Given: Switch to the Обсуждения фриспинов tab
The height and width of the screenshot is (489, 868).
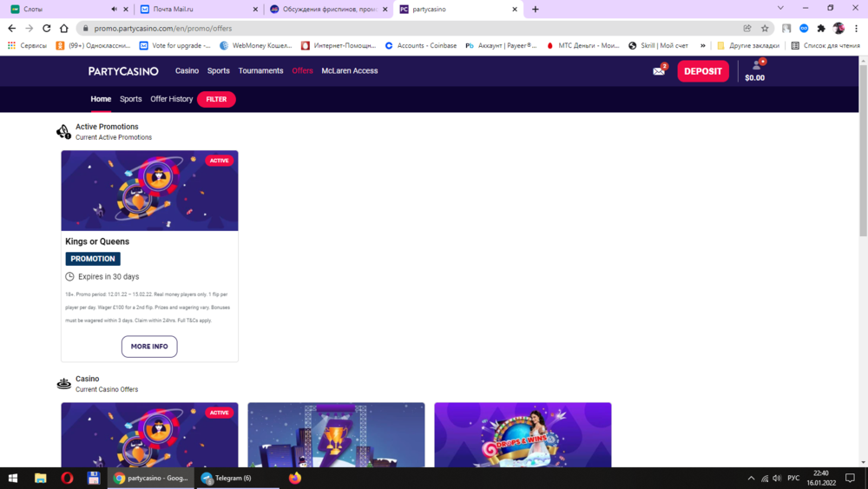Looking at the screenshot, I should [329, 9].
